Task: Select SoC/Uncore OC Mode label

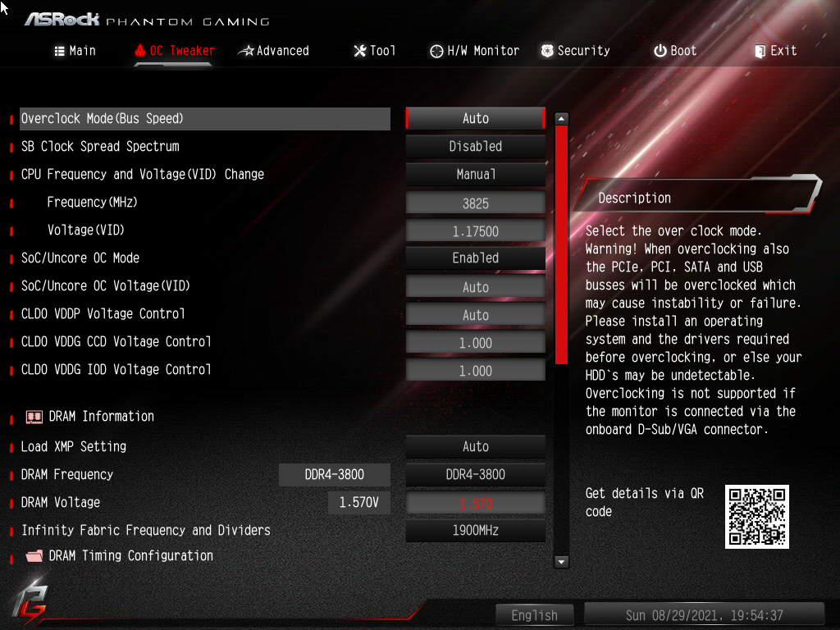Action: tap(80, 258)
